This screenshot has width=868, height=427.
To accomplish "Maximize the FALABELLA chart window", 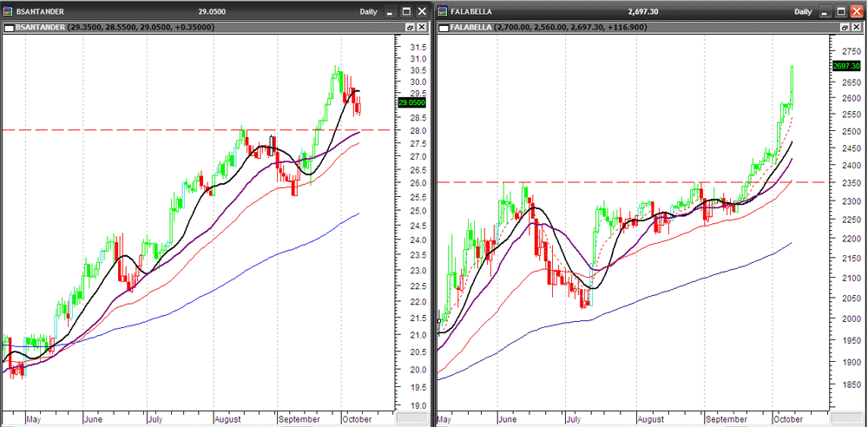I will pyautogui.click(x=841, y=11).
